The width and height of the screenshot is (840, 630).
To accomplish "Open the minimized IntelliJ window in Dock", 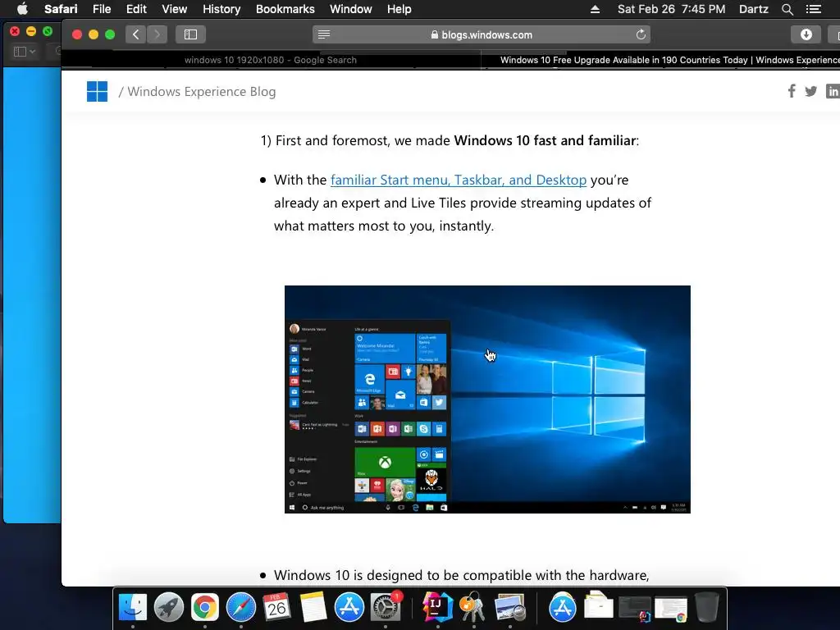I will point(635,609).
